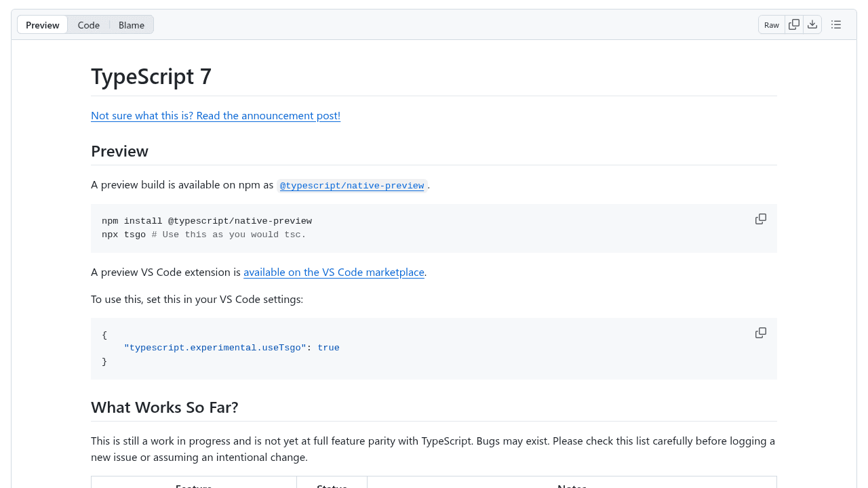
Task: Open the @typescript/native-preview package link
Action: pyautogui.click(x=352, y=185)
